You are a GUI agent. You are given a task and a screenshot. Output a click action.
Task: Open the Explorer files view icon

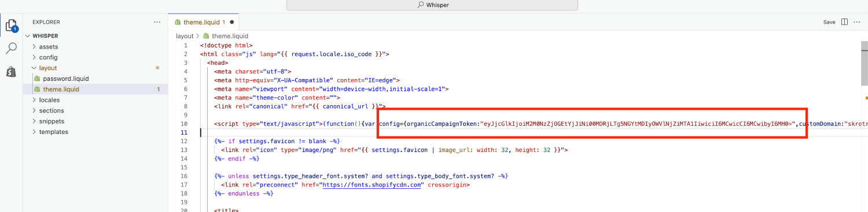[11, 25]
